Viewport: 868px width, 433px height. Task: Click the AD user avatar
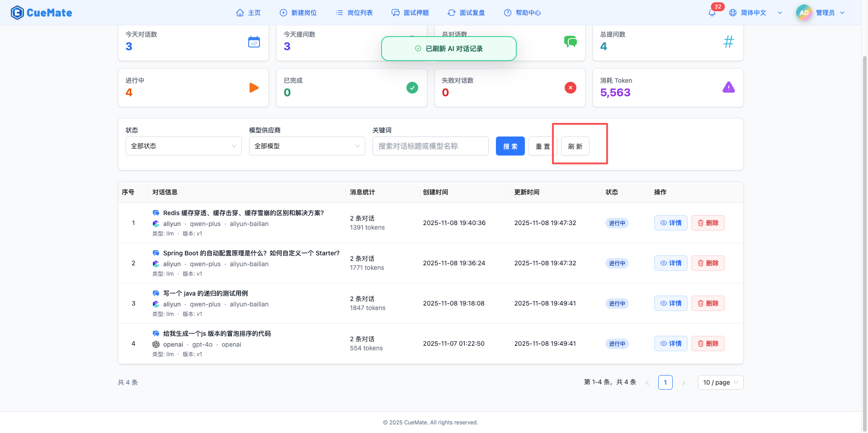tap(804, 13)
